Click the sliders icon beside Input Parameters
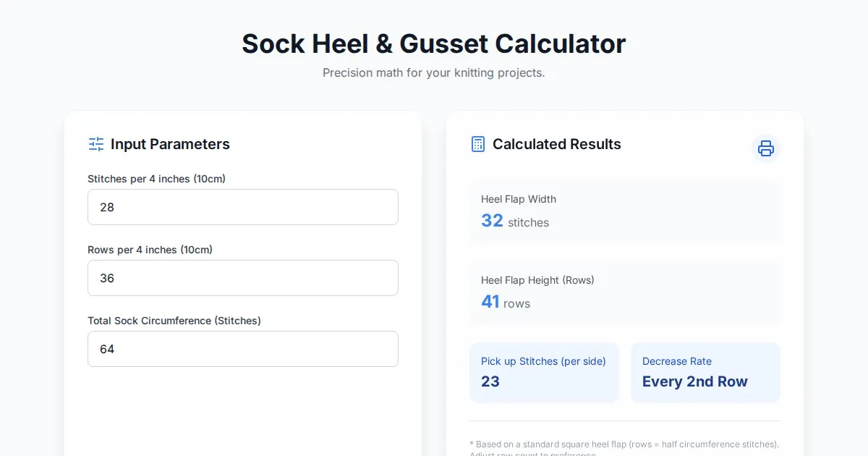868x456 pixels. coord(96,144)
